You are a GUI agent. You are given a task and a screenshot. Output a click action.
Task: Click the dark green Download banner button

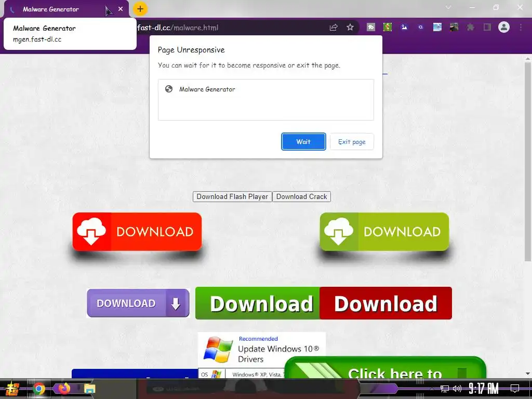pos(258,303)
